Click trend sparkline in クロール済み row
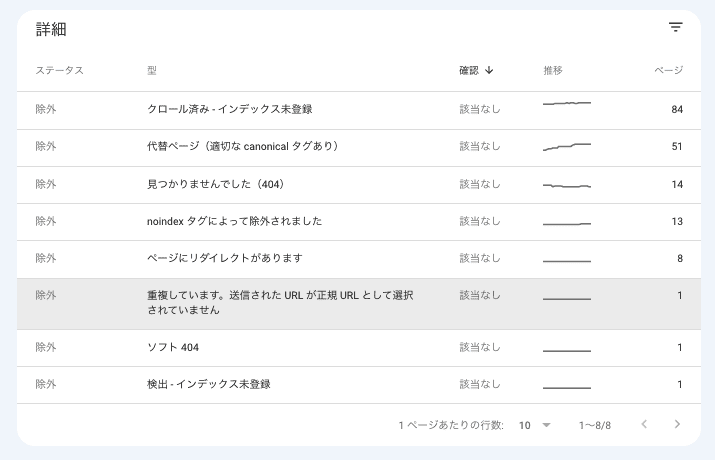The height and width of the screenshot is (460, 715). coord(567,103)
